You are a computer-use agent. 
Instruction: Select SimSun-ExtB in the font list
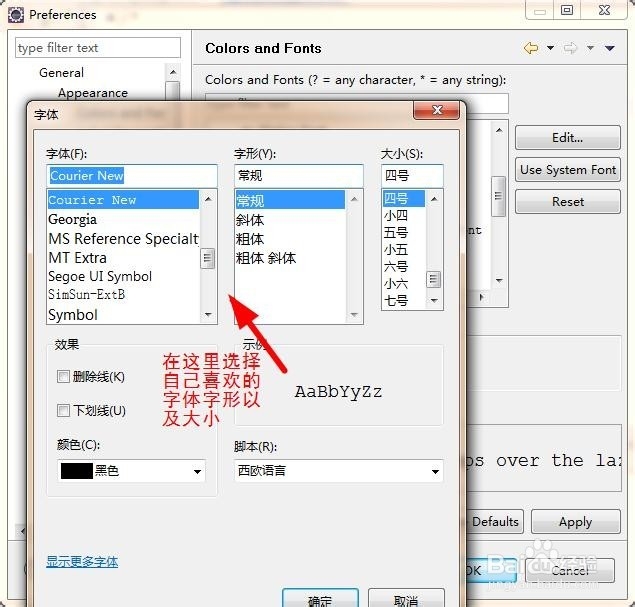coord(123,294)
